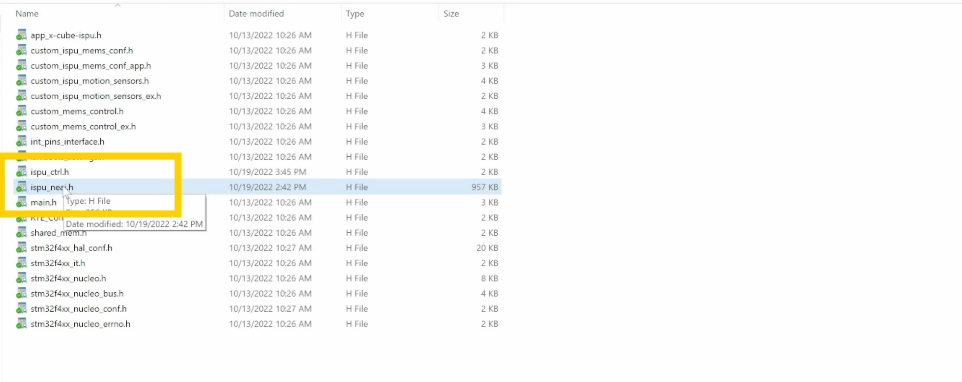Image resolution: width=962 pixels, height=382 pixels.
Task: Click the H File type in the ispu_ctrl.h row
Action: [357, 172]
